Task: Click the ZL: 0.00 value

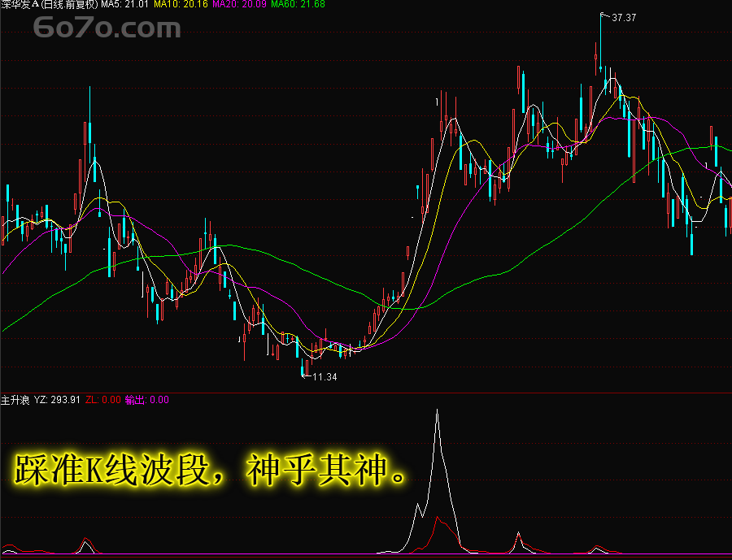Action: (102, 400)
